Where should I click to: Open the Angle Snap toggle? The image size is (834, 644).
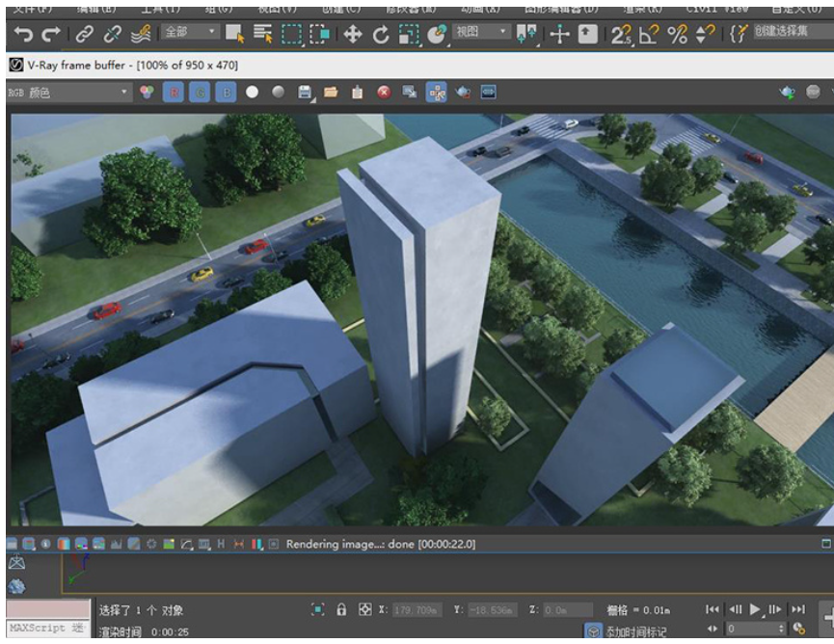649,35
